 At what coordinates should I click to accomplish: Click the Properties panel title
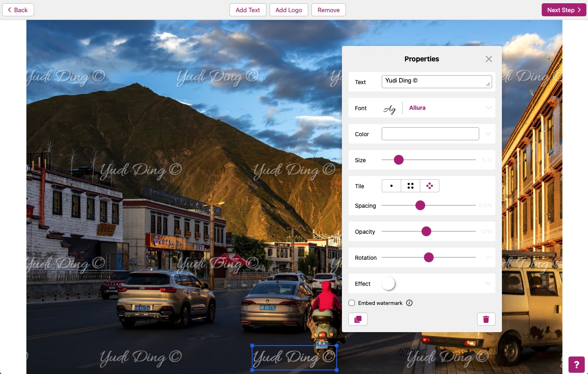[422, 59]
